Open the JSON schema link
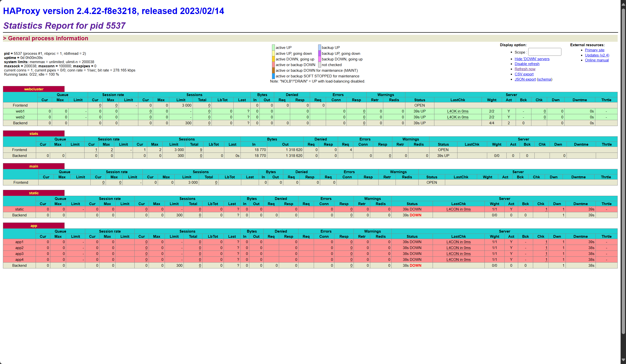The height and width of the screenshot is (364, 626). click(x=544, y=79)
